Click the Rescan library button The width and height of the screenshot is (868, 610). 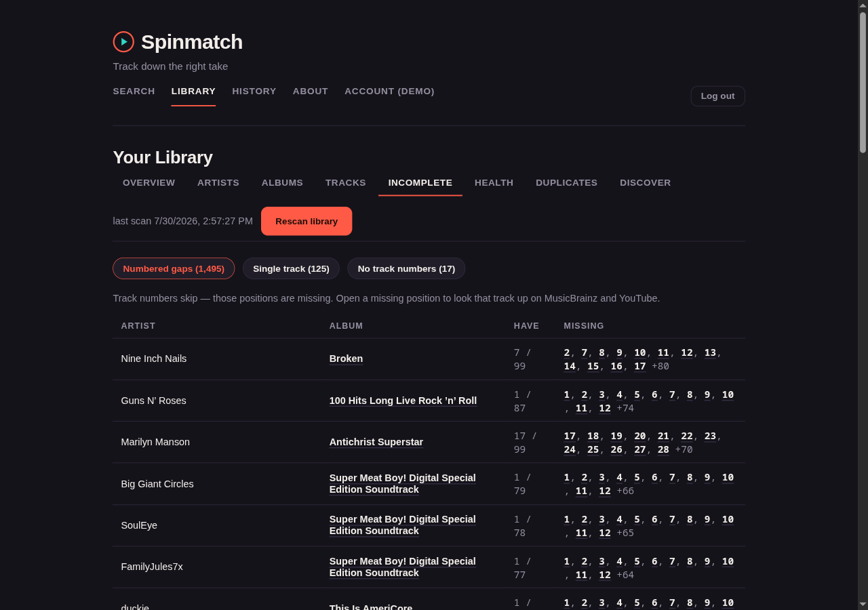pos(307,221)
